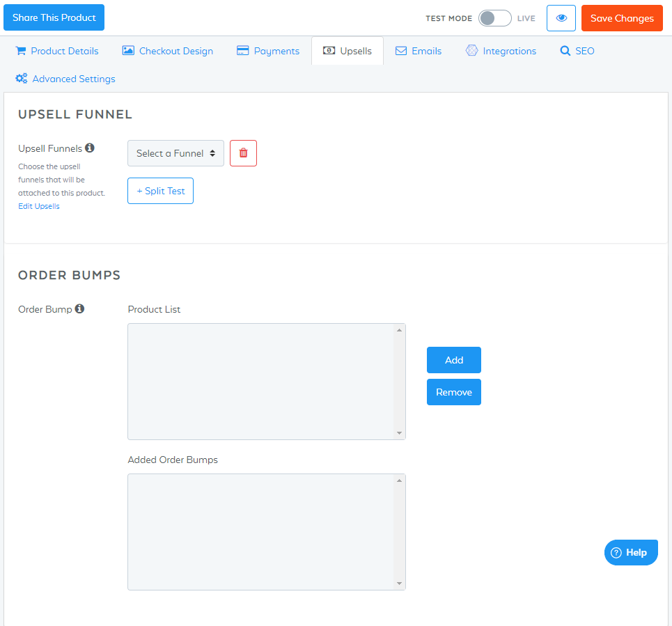
Task: Switch to the Integrations tab
Action: pyautogui.click(x=501, y=51)
